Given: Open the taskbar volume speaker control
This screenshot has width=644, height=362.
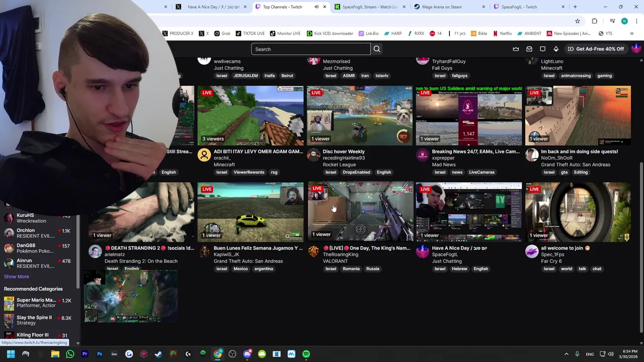Looking at the screenshot, I should [611, 354].
